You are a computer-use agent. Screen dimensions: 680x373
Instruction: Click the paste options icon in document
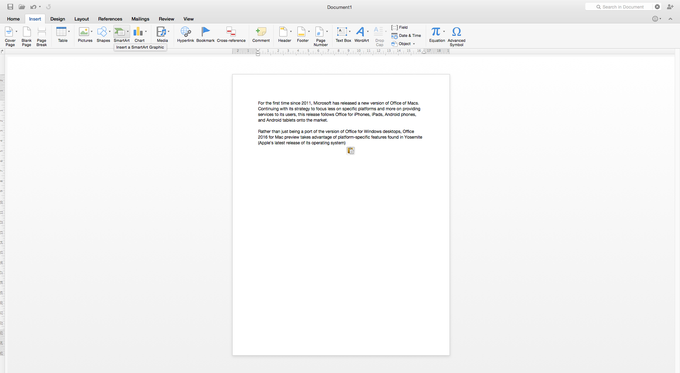[x=350, y=151]
